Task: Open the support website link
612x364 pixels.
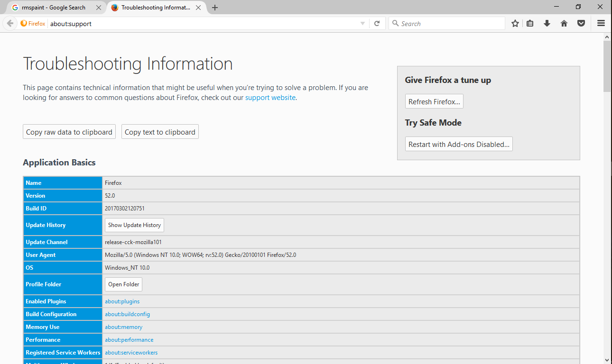Action: click(x=270, y=98)
